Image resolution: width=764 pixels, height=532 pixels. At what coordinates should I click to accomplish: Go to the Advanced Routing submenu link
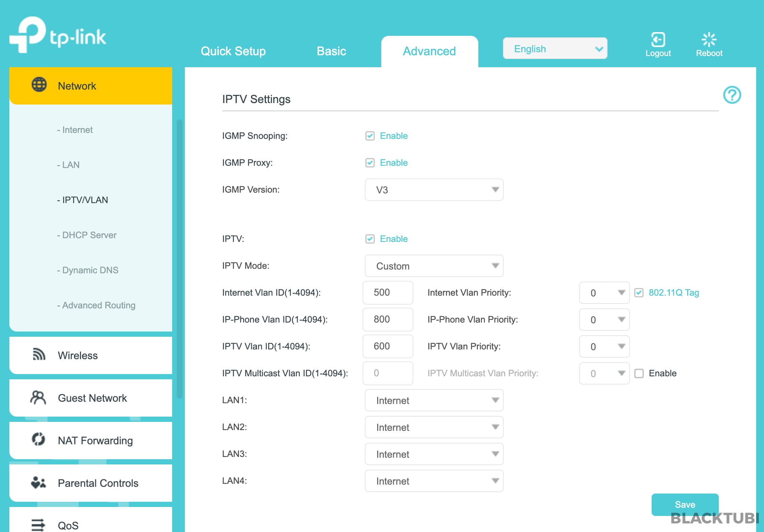[96, 305]
